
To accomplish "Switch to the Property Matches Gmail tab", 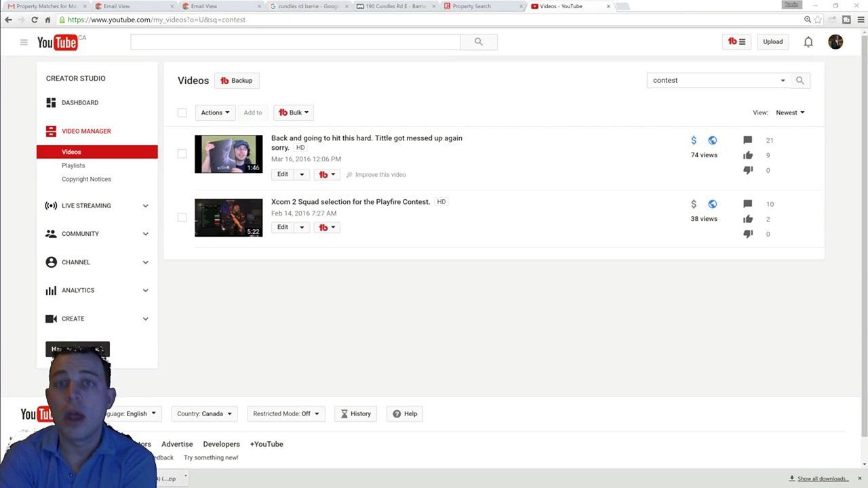I will tap(46, 7).
